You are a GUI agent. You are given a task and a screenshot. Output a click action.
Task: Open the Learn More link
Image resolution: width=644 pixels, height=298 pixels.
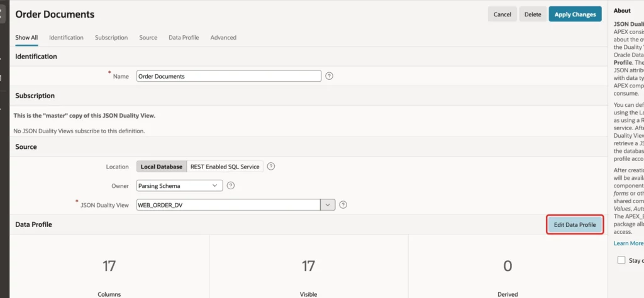628,243
